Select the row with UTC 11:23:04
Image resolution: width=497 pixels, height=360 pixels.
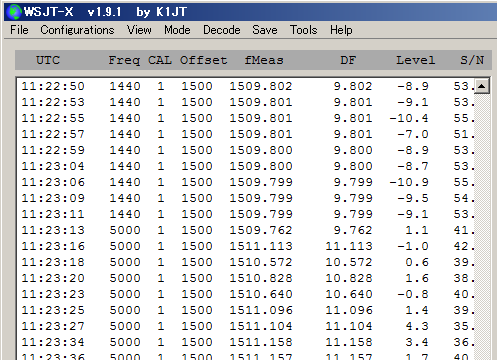[247, 166]
